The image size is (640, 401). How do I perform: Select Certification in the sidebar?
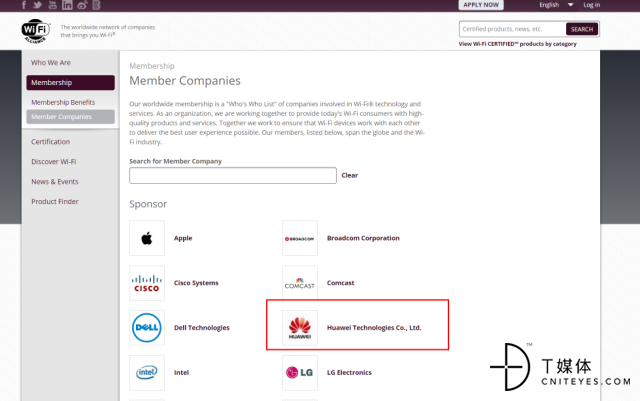[50, 142]
